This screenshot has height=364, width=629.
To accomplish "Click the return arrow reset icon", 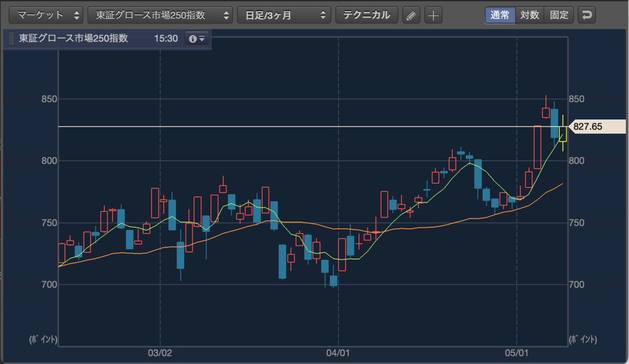I will 587,15.
